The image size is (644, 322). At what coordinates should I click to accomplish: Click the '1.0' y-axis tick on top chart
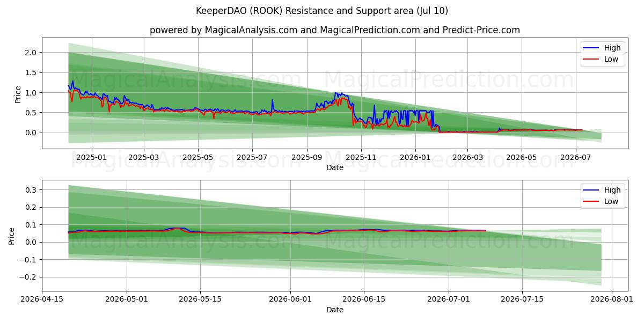pos(32,93)
